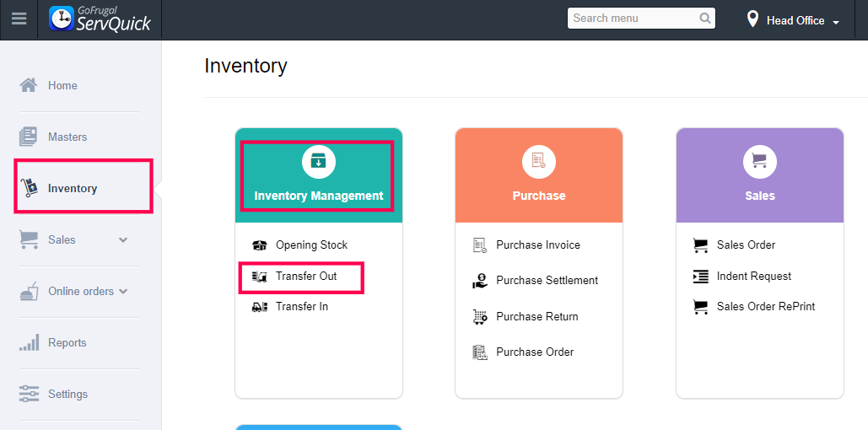
Task: Click the Reports bar chart icon
Action: (x=30, y=343)
